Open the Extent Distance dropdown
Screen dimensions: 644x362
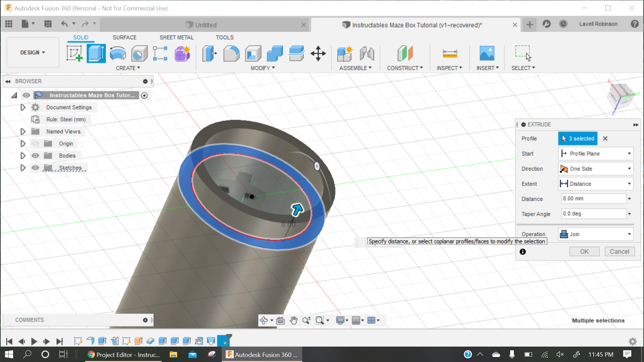(596, 184)
